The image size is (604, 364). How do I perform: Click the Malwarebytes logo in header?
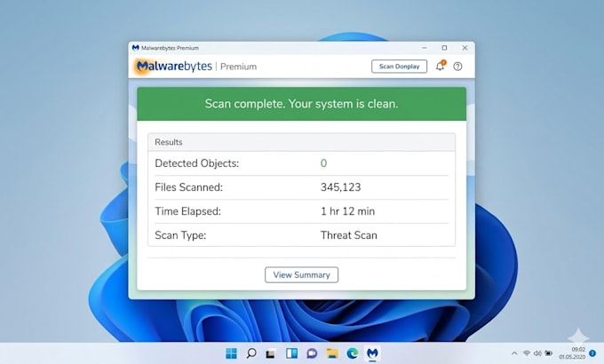click(174, 67)
